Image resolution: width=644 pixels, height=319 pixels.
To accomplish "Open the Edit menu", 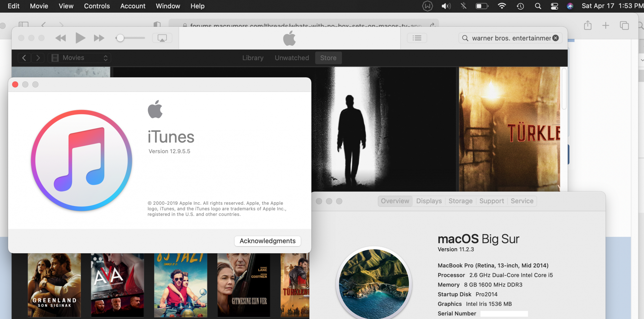I will click(x=14, y=6).
